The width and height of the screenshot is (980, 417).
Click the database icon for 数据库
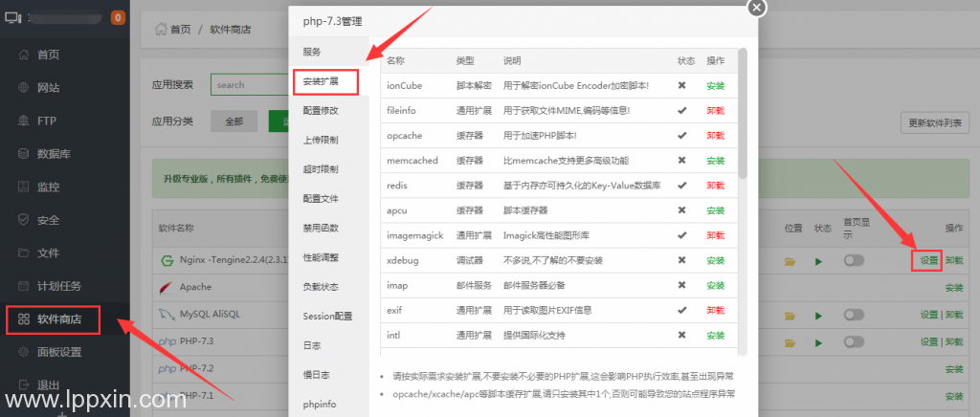coord(24,154)
